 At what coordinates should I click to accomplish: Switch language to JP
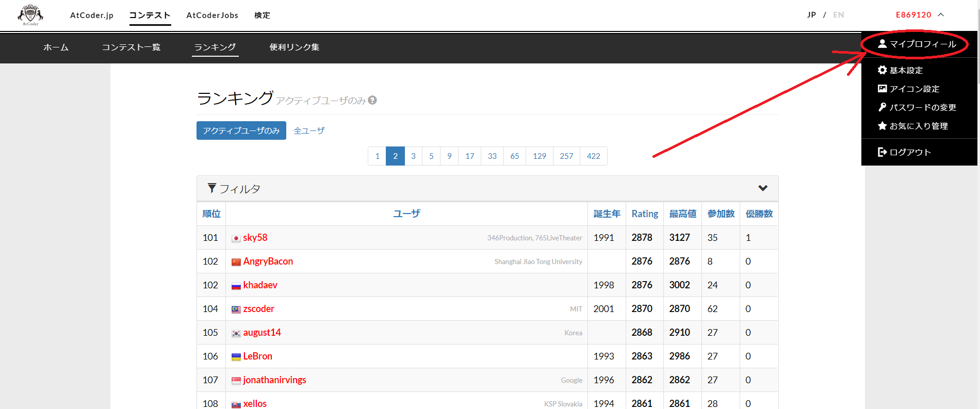point(812,14)
